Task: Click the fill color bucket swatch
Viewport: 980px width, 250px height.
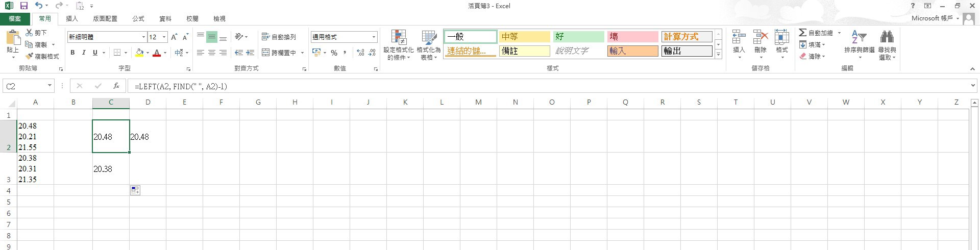Action: coord(139,53)
